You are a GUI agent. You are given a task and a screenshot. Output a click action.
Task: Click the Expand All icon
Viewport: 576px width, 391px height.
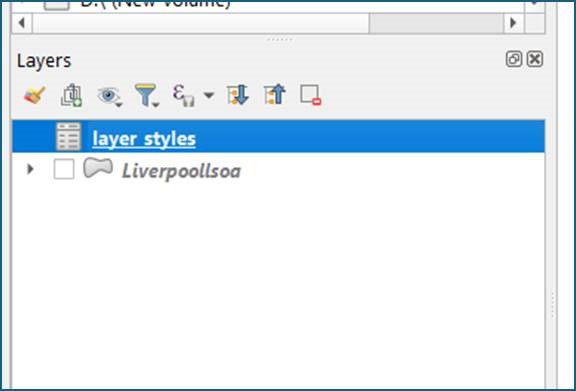[238, 95]
